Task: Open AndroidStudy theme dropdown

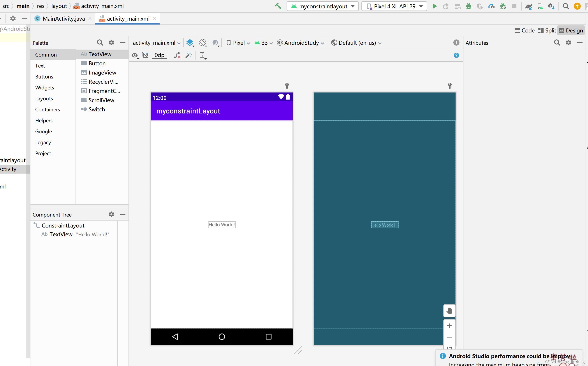Action: coord(301,43)
